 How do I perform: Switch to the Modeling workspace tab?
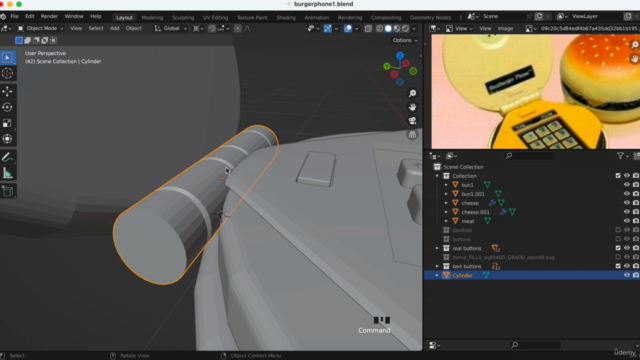coord(152,18)
